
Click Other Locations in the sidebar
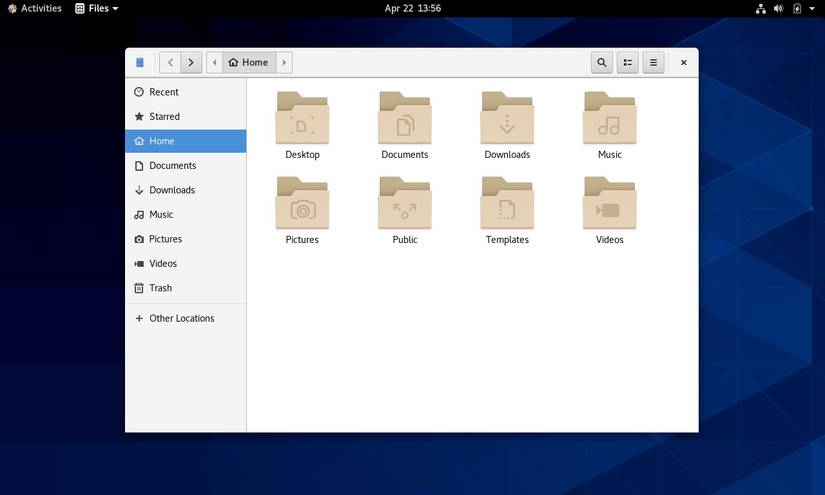181,318
